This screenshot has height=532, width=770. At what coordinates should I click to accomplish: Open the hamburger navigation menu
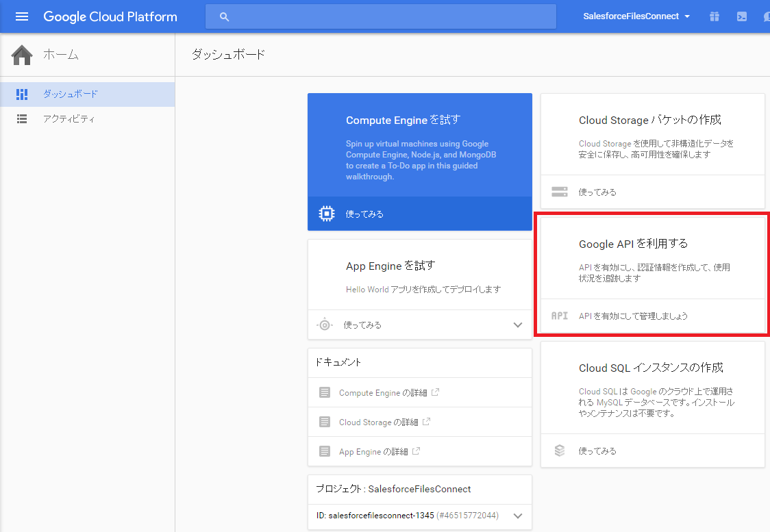[22, 16]
